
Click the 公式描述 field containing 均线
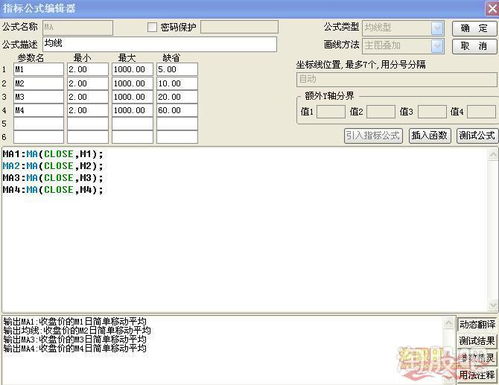160,44
